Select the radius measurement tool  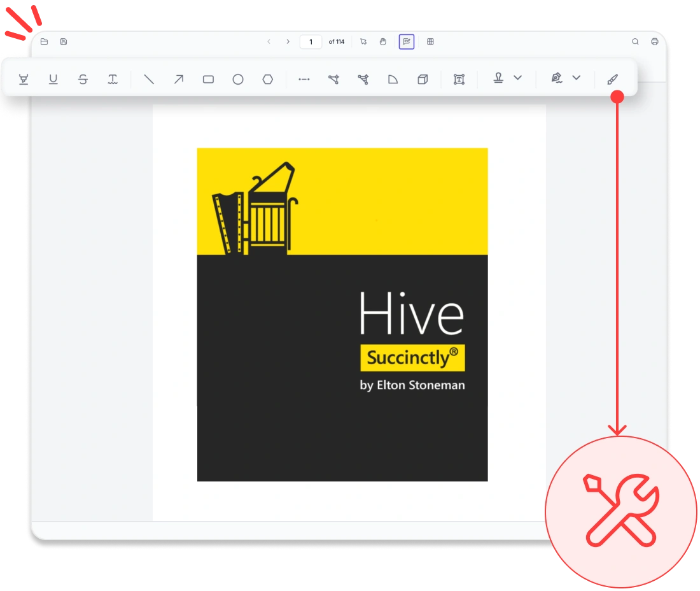[x=393, y=80]
